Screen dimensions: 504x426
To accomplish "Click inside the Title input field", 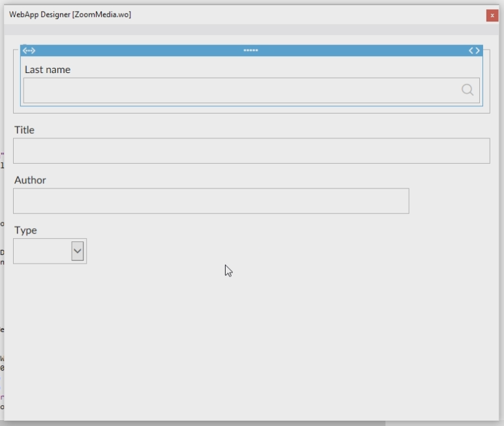I will [x=251, y=151].
